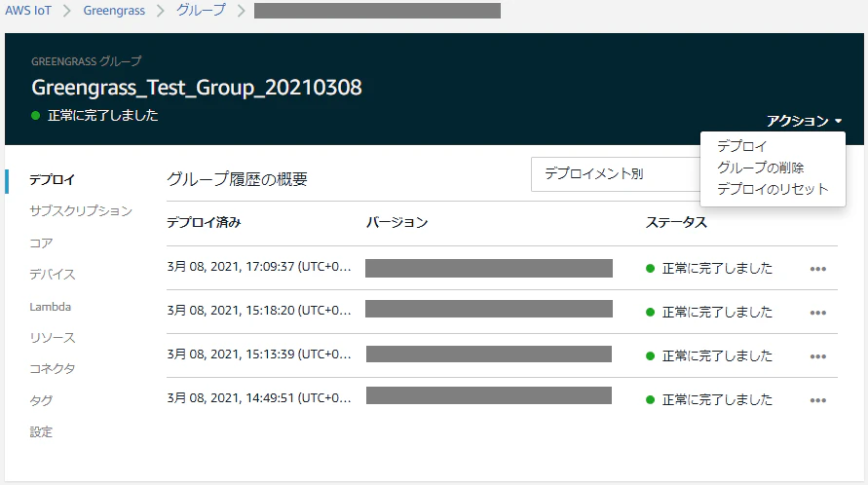Open the アクション dropdown menu
This screenshot has width=868, height=485.
point(804,121)
